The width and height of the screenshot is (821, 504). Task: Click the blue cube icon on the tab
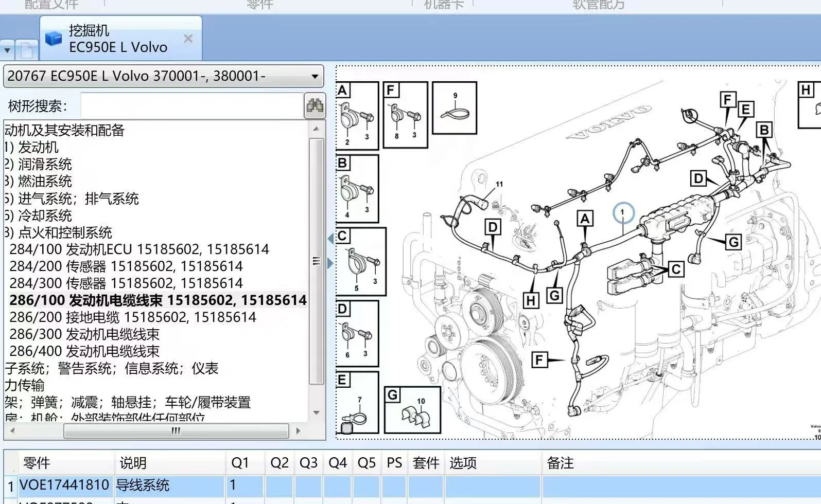click(54, 39)
